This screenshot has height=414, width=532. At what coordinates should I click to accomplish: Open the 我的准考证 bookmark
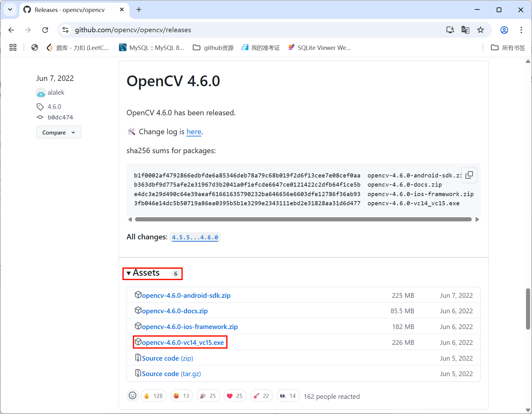pyautogui.click(x=260, y=48)
